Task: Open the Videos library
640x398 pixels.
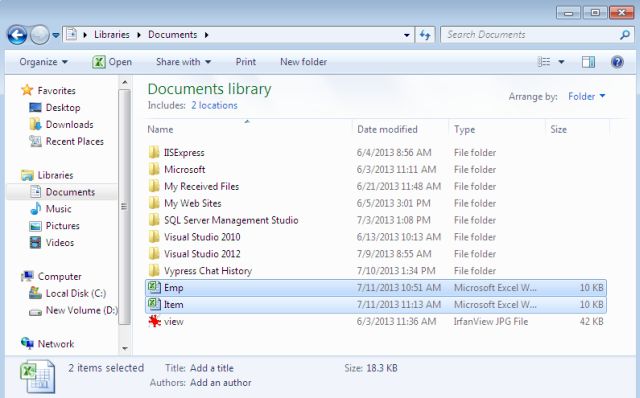Action: (60, 243)
